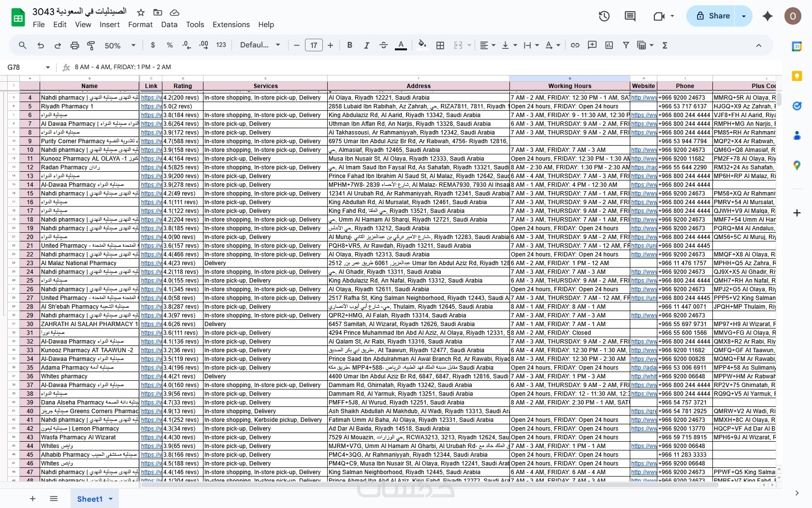Search the menus magnifier icon

click(23, 45)
